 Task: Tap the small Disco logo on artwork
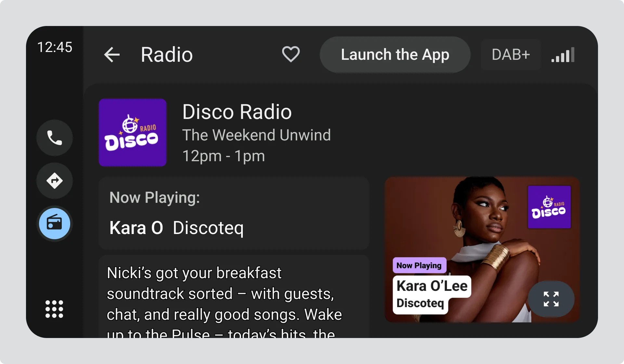click(549, 207)
